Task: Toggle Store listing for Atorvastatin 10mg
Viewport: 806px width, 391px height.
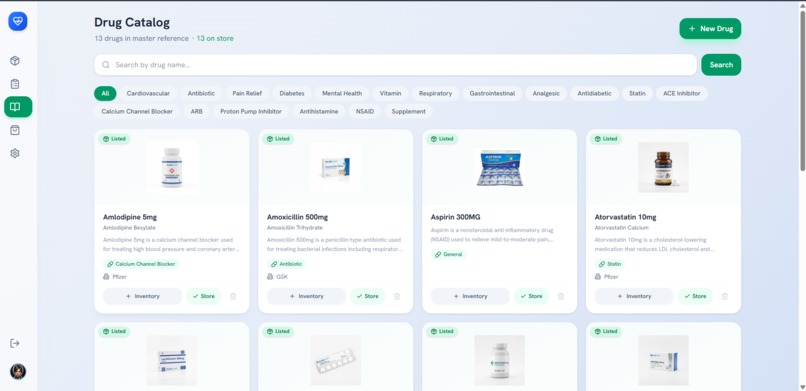Action: pyautogui.click(x=695, y=296)
